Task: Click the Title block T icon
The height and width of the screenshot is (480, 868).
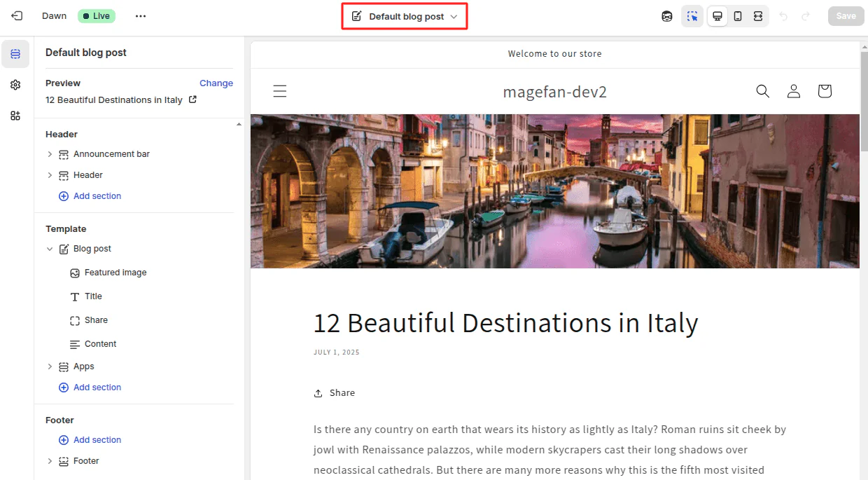Action: (x=75, y=296)
